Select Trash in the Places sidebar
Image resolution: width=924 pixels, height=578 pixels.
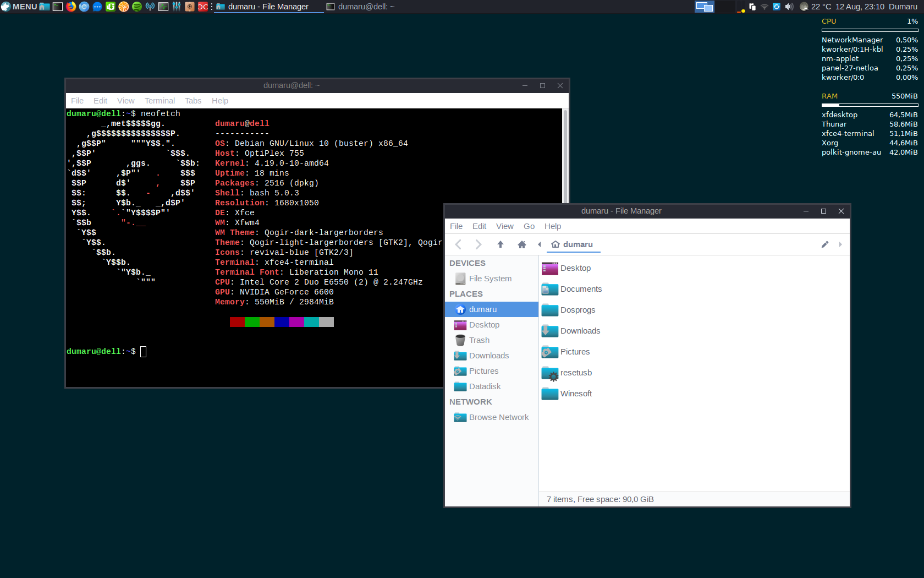click(479, 340)
